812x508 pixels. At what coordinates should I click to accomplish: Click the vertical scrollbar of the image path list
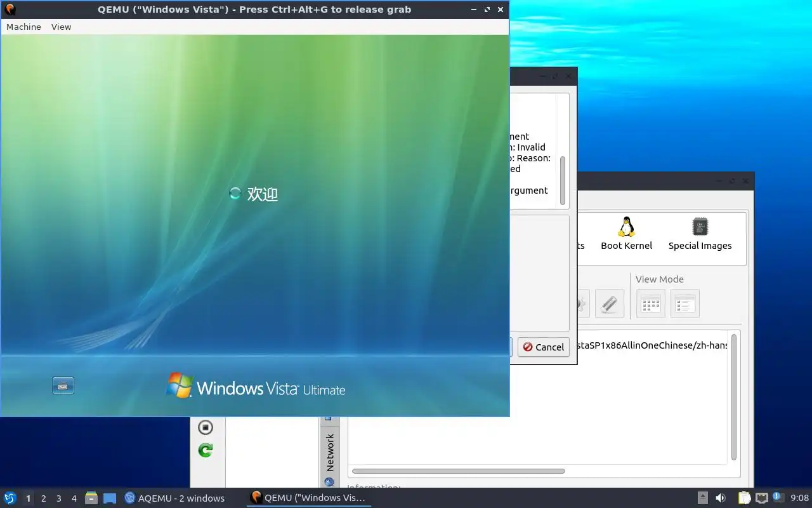[x=734, y=397]
